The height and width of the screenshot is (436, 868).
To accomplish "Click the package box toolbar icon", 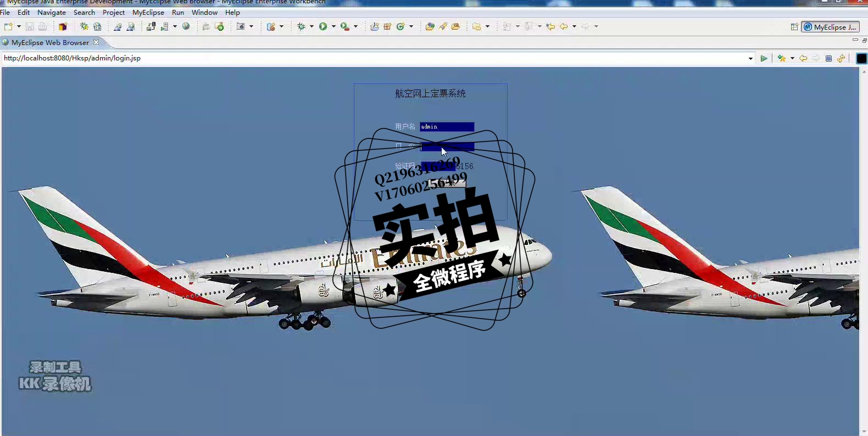I will pos(63,26).
